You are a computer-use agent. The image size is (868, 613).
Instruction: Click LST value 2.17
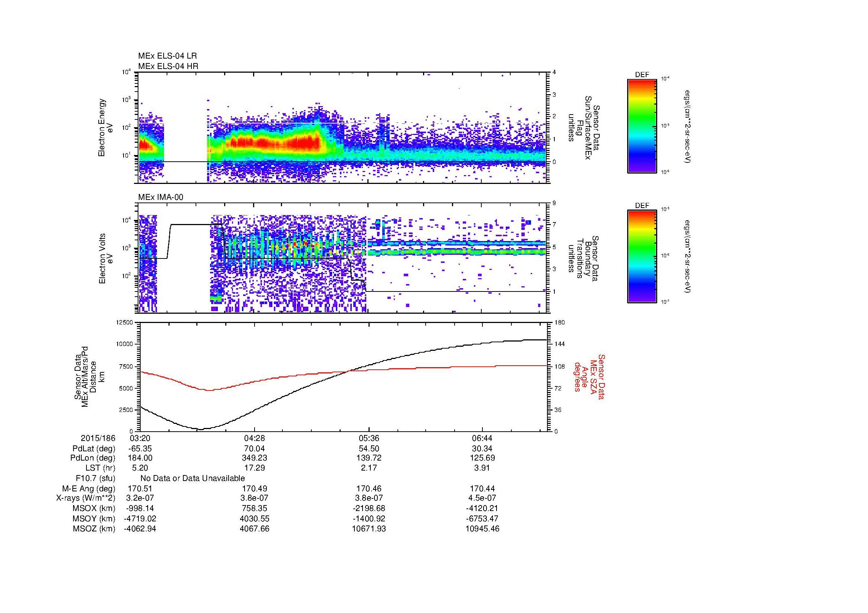pos(369,468)
